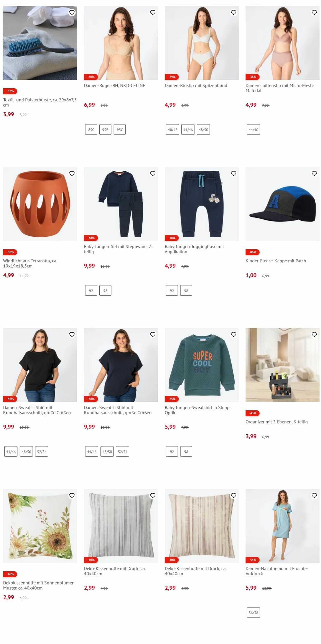The image size is (321, 644).
Task: Select size 85C for the Bügel-BH
Action: pyautogui.click(x=91, y=130)
